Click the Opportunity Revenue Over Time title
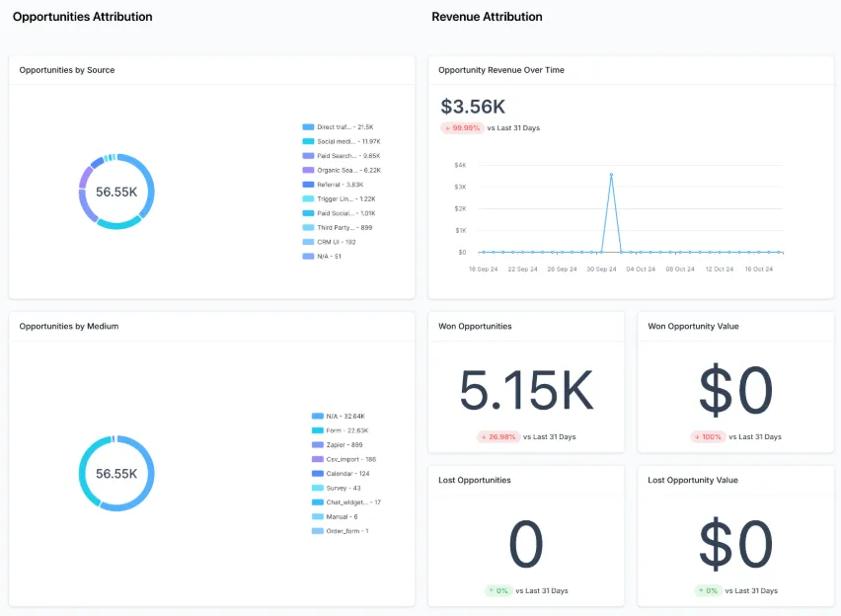The image size is (841, 616). (501, 70)
